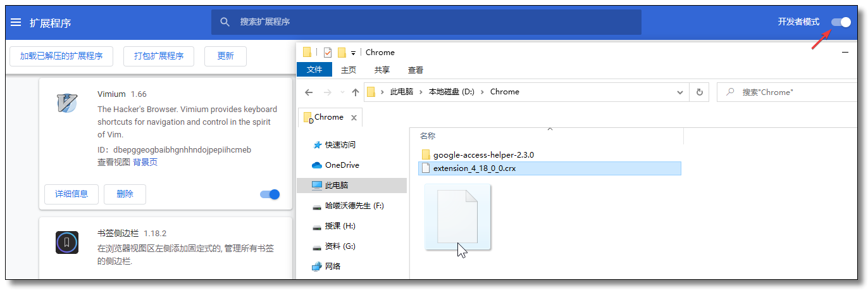Navigate up one folder level

pyautogui.click(x=355, y=92)
